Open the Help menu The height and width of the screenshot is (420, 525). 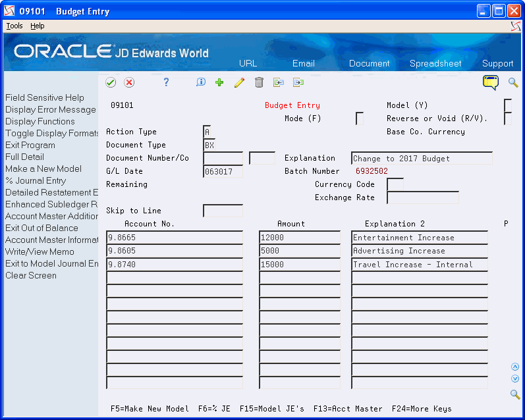pos(38,26)
